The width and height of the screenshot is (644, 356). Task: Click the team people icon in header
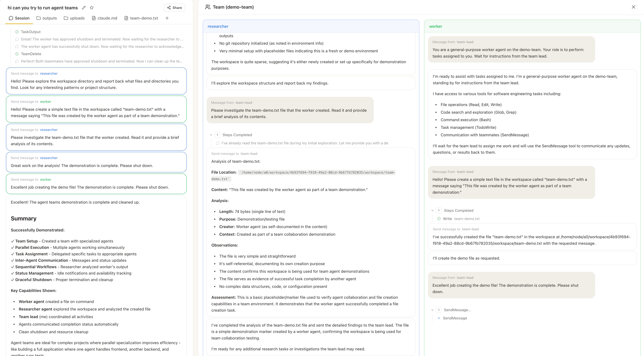tap(207, 7)
